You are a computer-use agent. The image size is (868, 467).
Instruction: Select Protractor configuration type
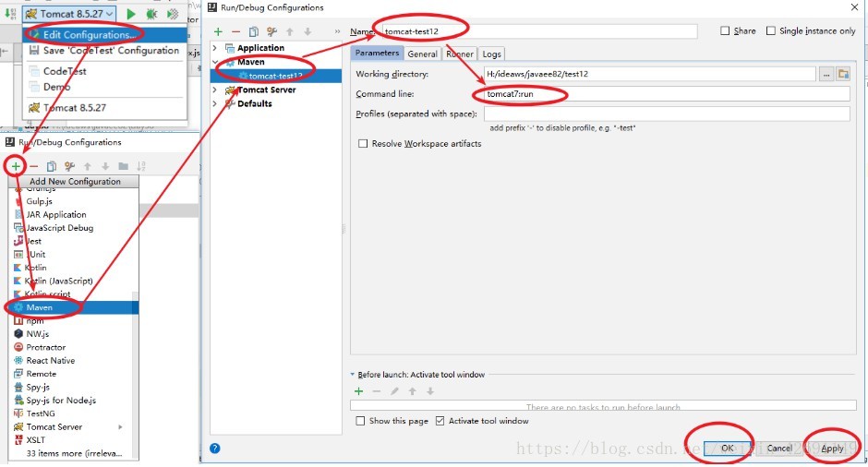coord(45,348)
